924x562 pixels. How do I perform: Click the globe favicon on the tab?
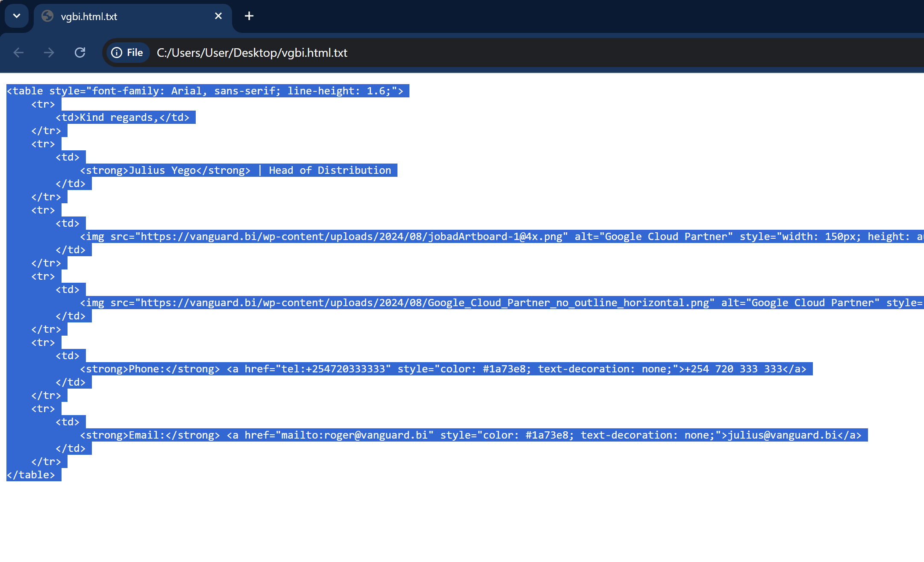[47, 16]
